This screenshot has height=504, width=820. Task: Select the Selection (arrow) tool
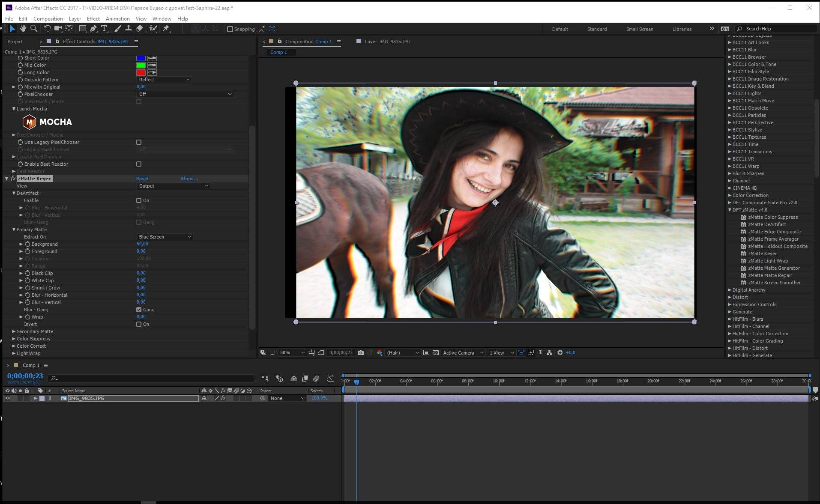point(12,29)
